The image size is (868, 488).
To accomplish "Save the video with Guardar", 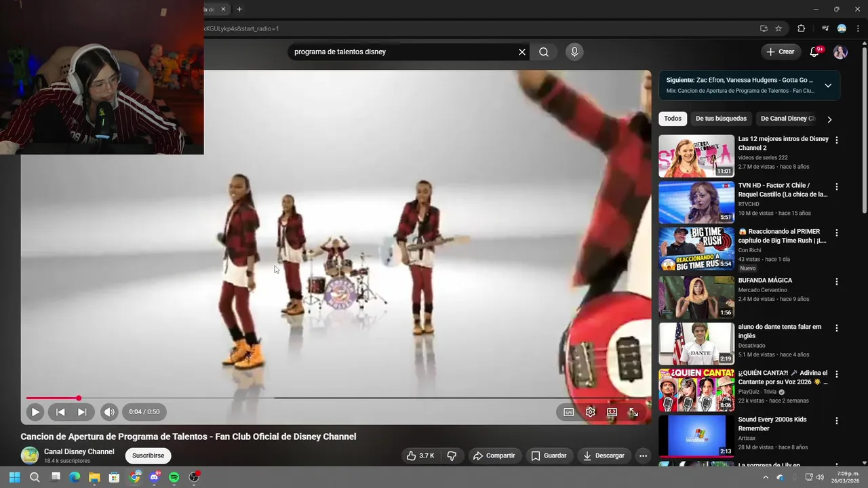I will (x=549, y=455).
